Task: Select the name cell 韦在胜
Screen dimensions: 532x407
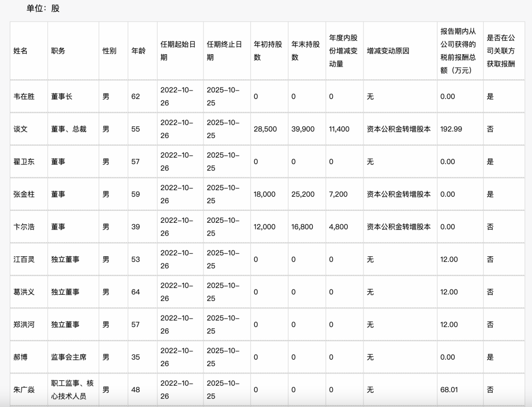Action: [x=24, y=97]
